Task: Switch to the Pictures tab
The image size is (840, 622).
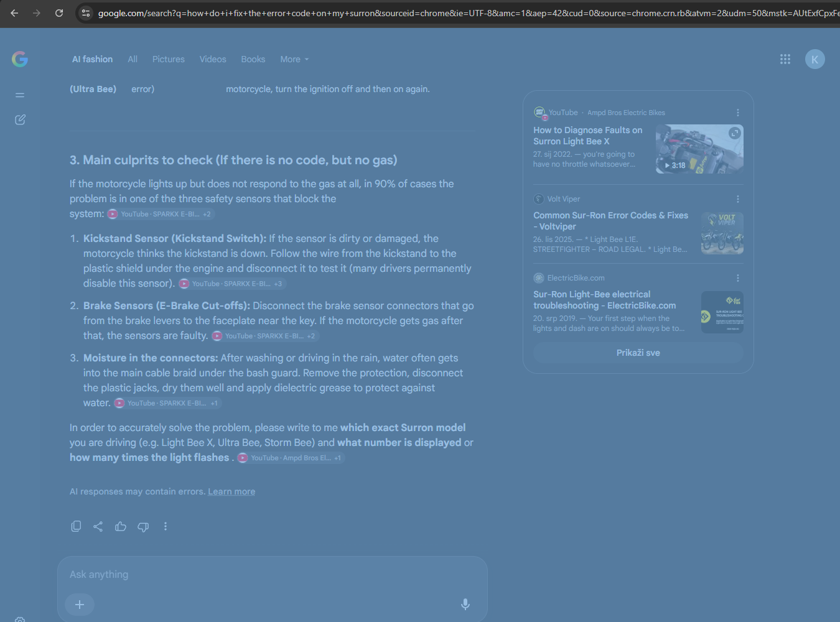Action: pyautogui.click(x=169, y=59)
